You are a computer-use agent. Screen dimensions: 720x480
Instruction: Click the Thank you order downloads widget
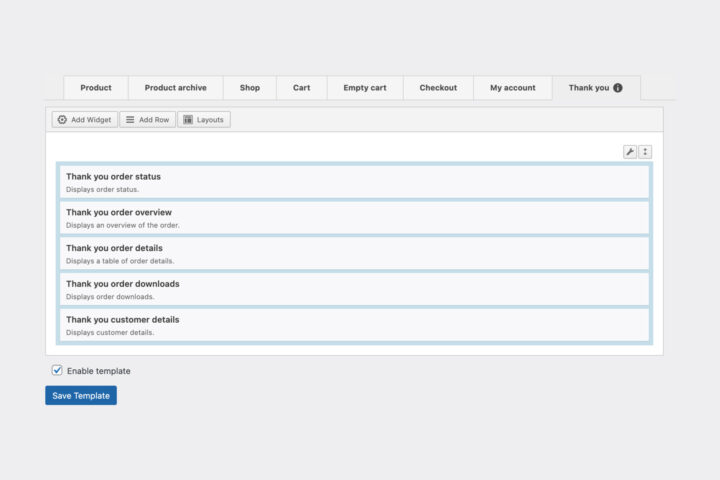tap(353, 290)
